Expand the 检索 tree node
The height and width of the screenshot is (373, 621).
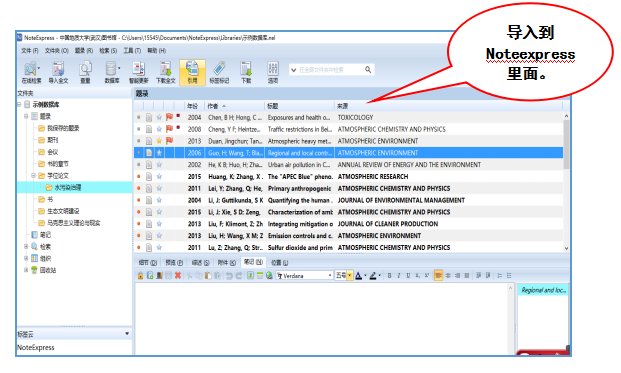(27, 246)
